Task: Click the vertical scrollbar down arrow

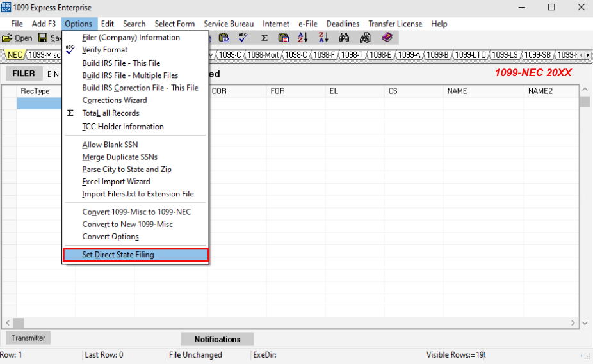Action: [x=585, y=323]
